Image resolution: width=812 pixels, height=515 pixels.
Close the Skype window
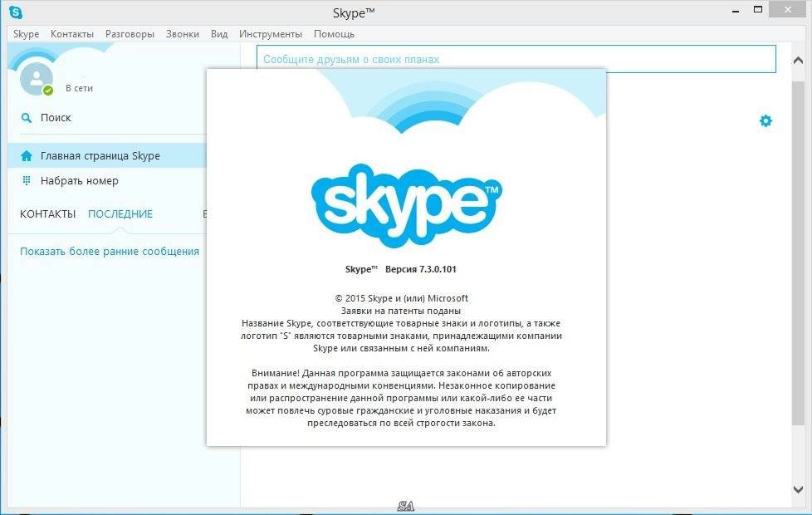pos(788,9)
